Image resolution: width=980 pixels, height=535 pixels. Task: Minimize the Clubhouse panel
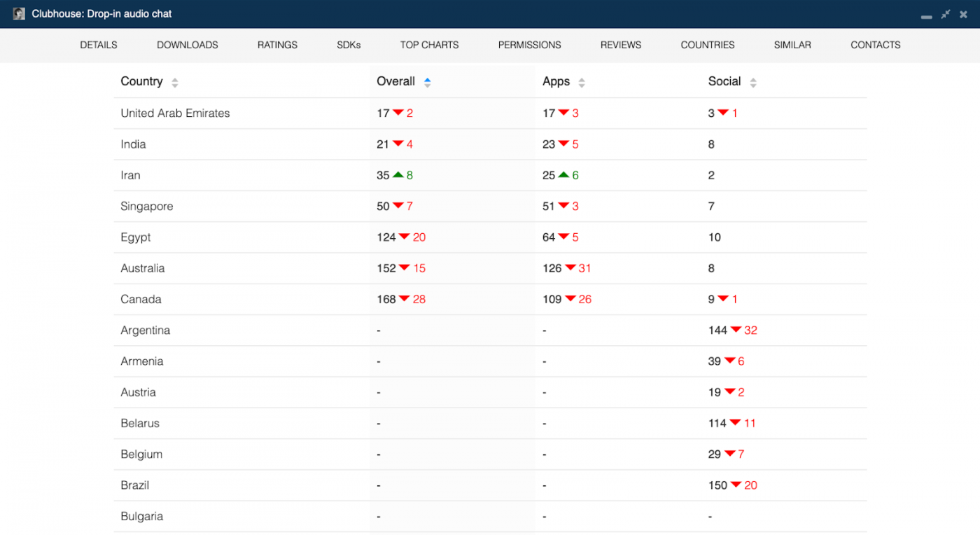pyautogui.click(x=926, y=15)
